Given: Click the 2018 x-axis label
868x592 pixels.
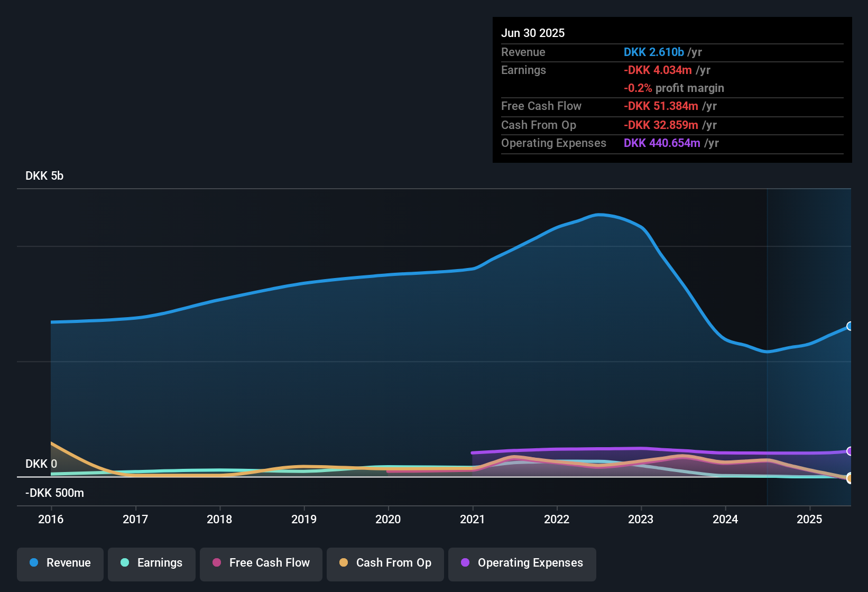Looking at the screenshot, I should coord(219,520).
